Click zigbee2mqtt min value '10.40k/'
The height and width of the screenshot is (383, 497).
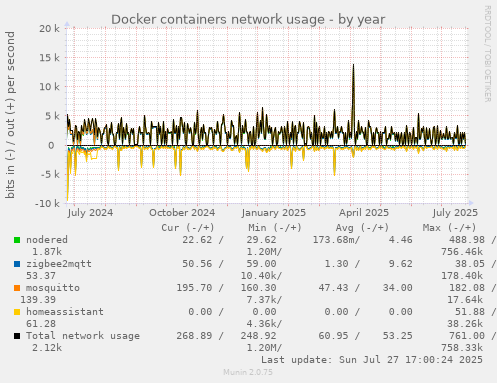pos(261,276)
